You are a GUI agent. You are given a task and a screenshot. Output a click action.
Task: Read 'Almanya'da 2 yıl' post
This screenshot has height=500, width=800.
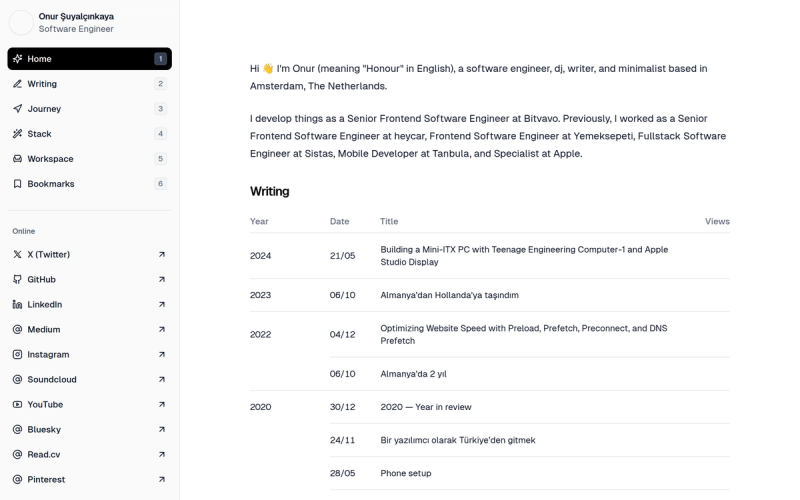(413, 374)
